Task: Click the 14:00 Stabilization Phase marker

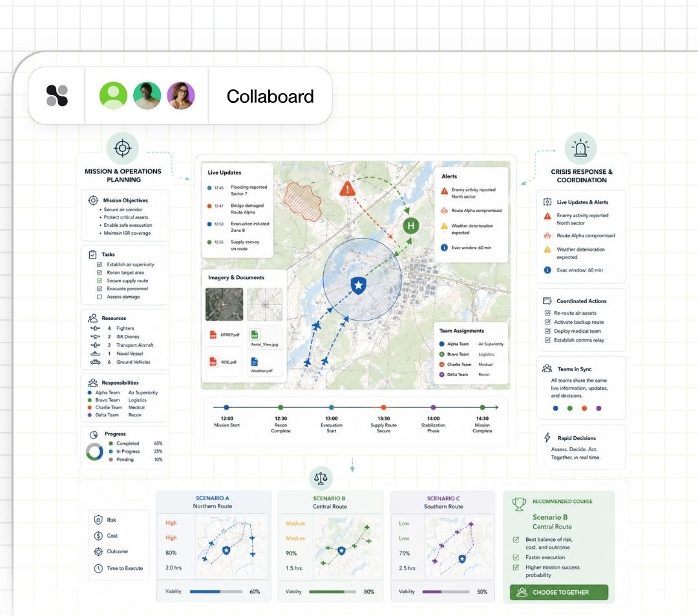Action: [x=433, y=407]
